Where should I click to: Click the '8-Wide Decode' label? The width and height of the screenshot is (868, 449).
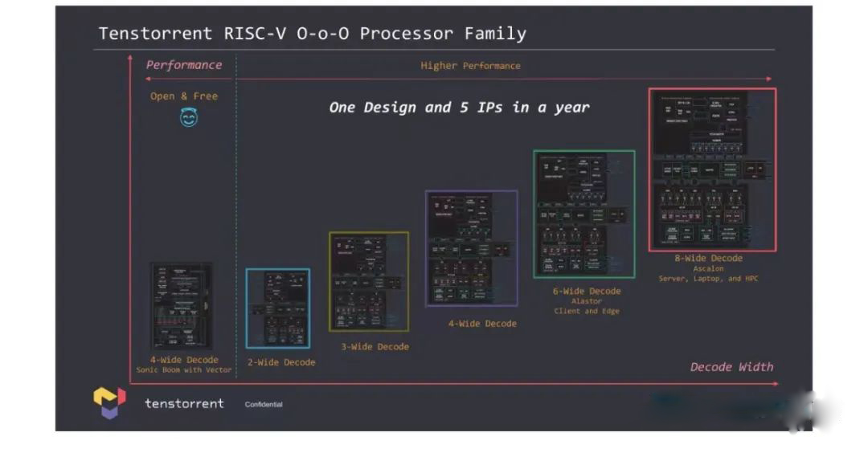pyautogui.click(x=709, y=258)
